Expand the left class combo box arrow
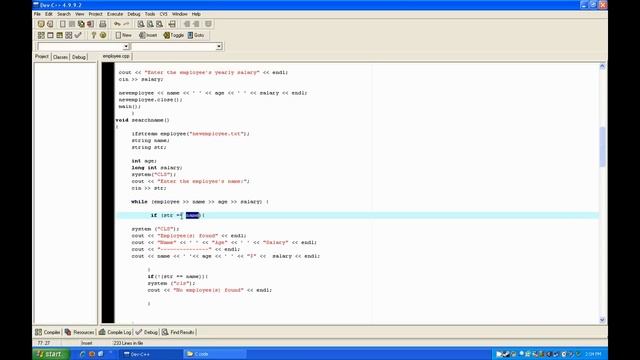Viewport: 640px width, 360px height. [126, 47]
